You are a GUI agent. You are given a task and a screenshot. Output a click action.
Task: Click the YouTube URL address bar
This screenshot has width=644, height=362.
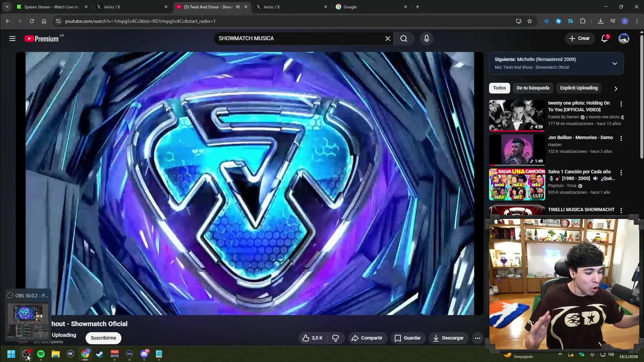coord(284,21)
